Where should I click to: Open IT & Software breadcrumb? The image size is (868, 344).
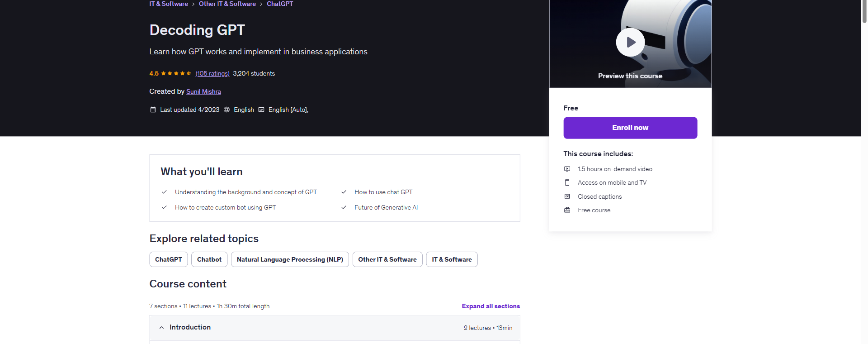(x=169, y=4)
